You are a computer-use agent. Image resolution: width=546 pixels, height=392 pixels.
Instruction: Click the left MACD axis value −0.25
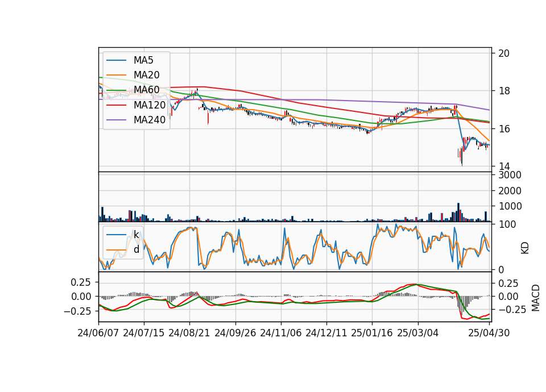[x=77, y=311]
